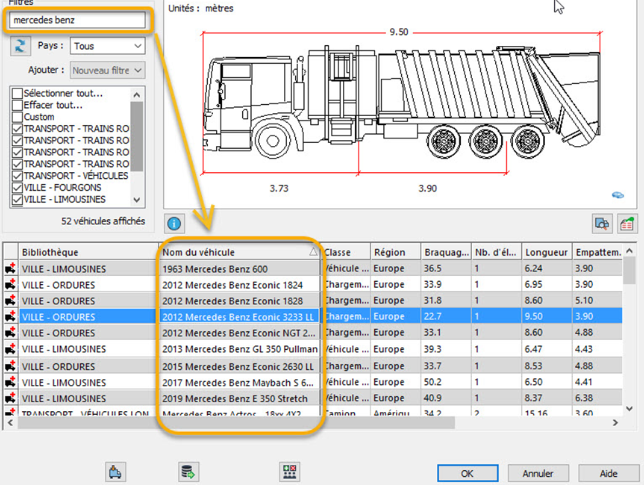The image size is (644, 485).
Task: Uncheck the first TRANSPORT - TRAINS RO checkbox
Action: coord(17,129)
